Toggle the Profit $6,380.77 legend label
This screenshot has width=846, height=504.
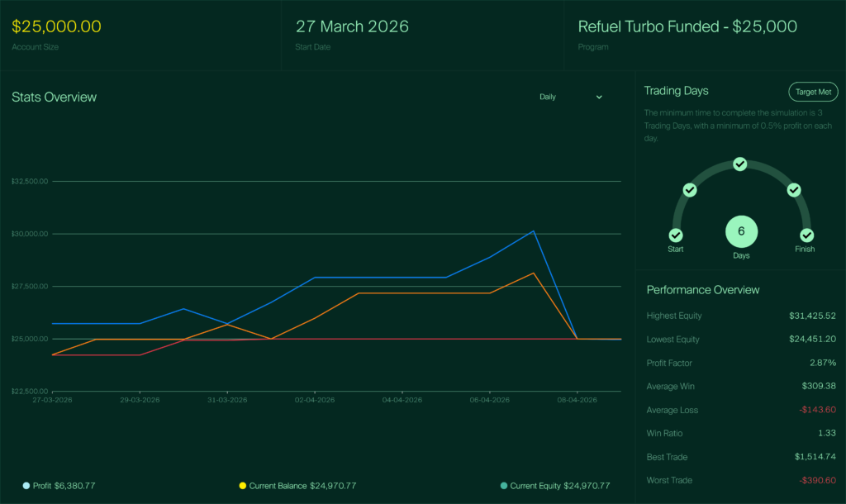[x=64, y=486]
